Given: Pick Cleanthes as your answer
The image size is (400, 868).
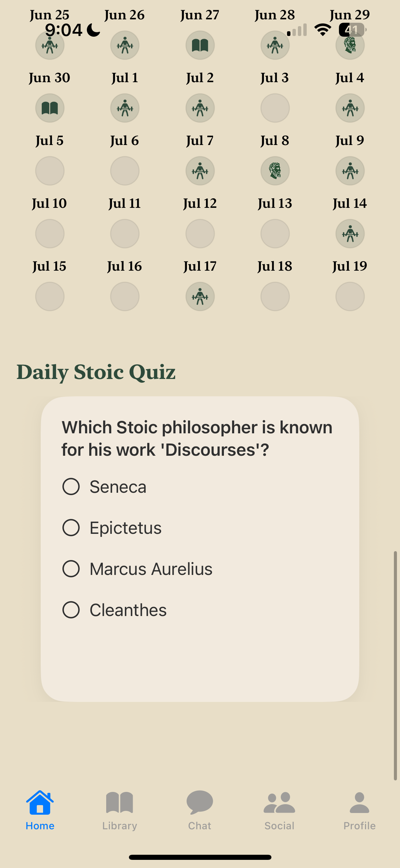Looking at the screenshot, I should [71, 610].
